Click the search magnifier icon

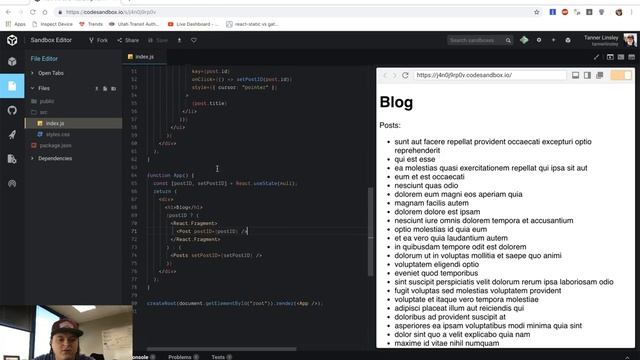tap(508, 40)
